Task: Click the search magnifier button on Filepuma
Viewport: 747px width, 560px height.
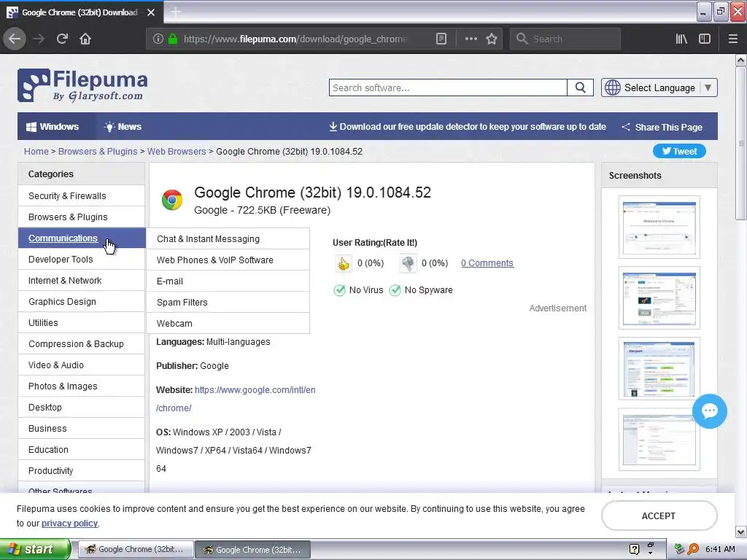Action: [x=580, y=87]
